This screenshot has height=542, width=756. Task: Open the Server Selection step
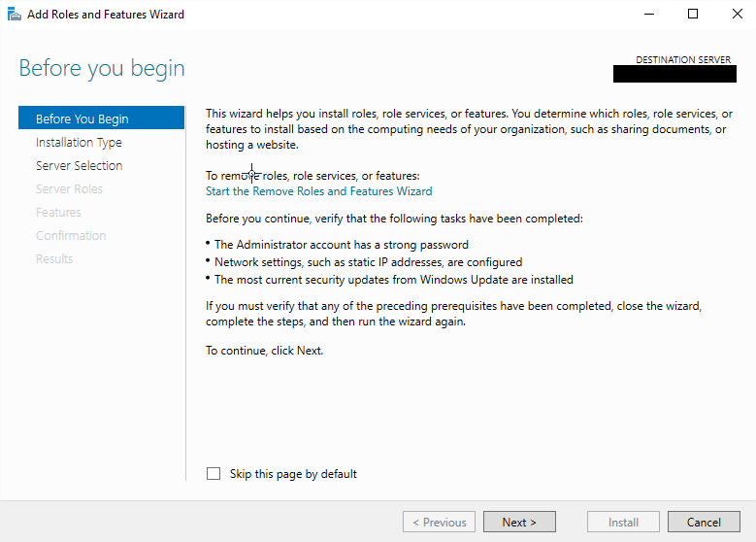pyautogui.click(x=79, y=165)
